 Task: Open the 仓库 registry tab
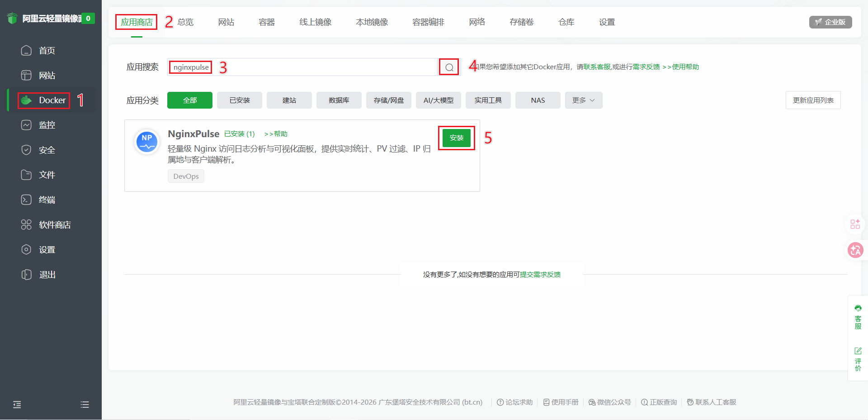566,22
